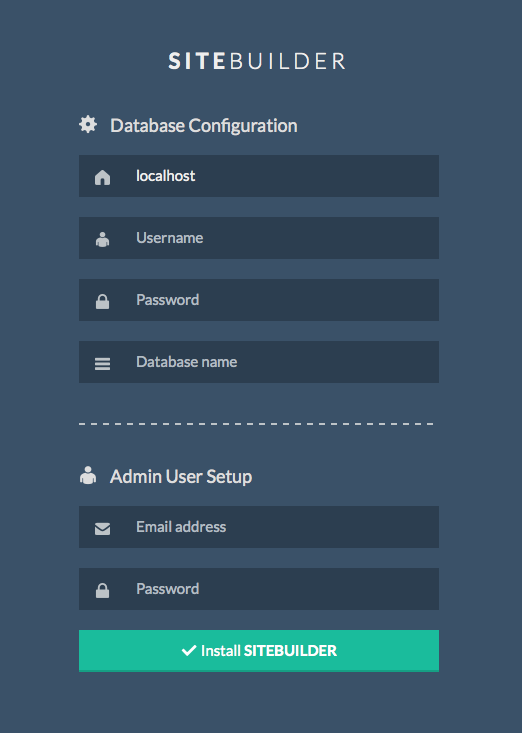Click the envelope icon in Email address field
The height and width of the screenshot is (733, 522).
[102, 529]
